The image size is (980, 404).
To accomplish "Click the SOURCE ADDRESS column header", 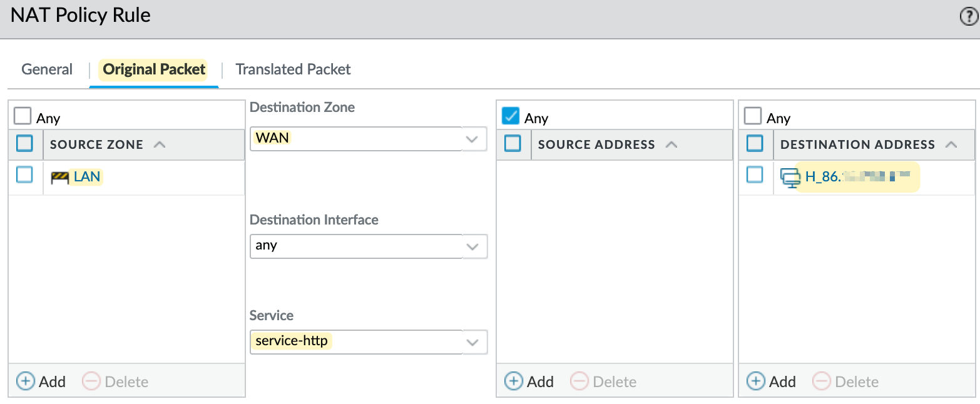I will coord(596,144).
